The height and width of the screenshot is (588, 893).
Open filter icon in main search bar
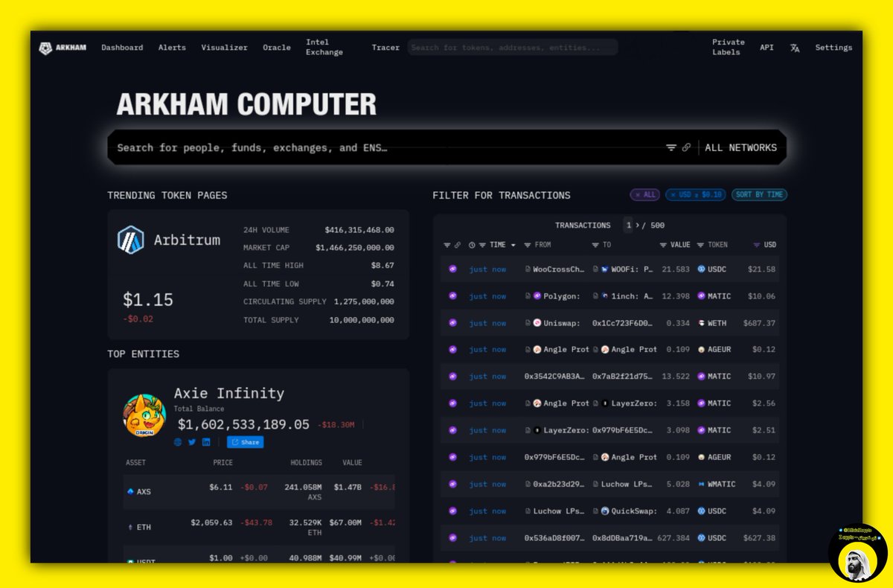point(671,147)
